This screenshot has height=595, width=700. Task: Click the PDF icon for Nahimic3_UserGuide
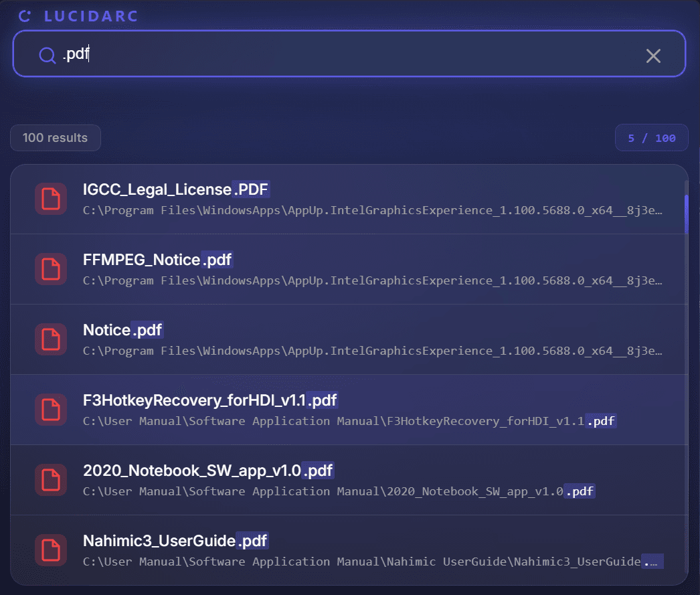pyautogui.click(x=51, y=550)
